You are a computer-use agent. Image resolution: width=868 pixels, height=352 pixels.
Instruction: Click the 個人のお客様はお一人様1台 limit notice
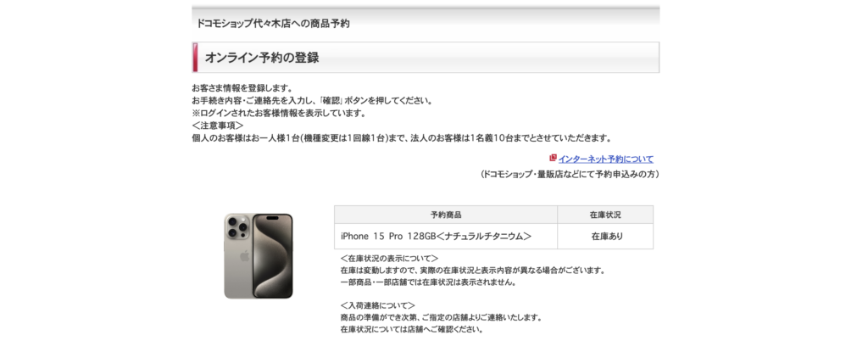pyautogui.click(x=402, y=137)
